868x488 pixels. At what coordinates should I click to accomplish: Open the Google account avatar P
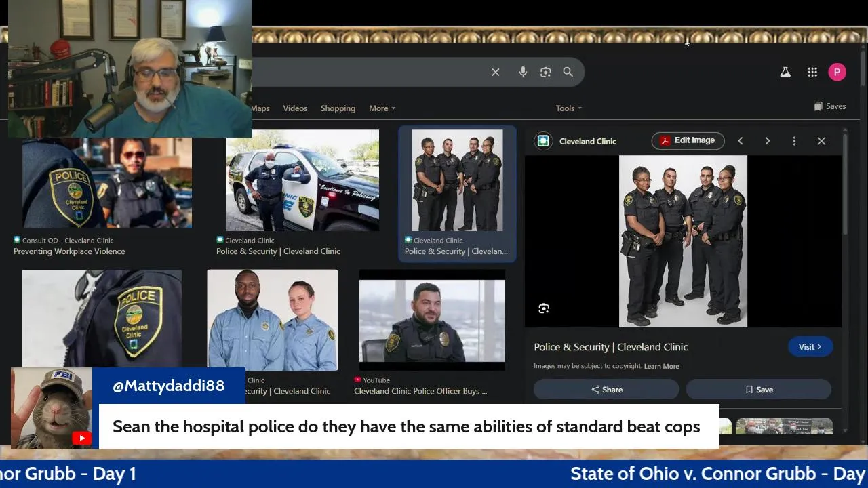click(837, 72)
